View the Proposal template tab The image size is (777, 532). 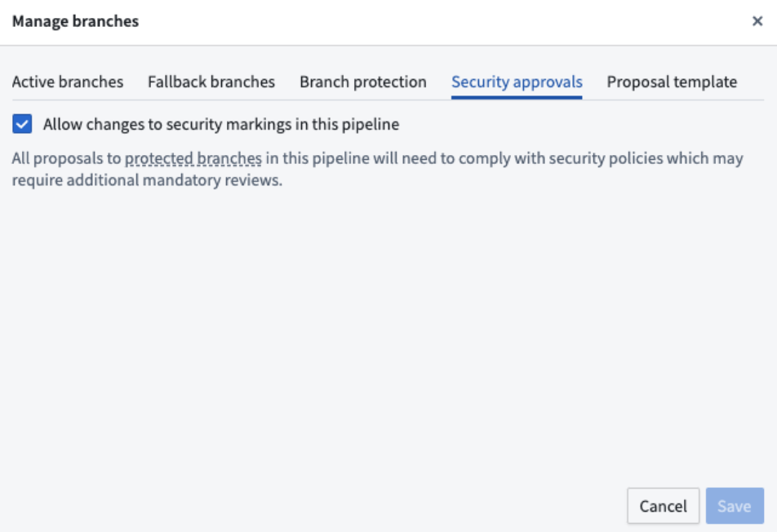pos(672,82)
